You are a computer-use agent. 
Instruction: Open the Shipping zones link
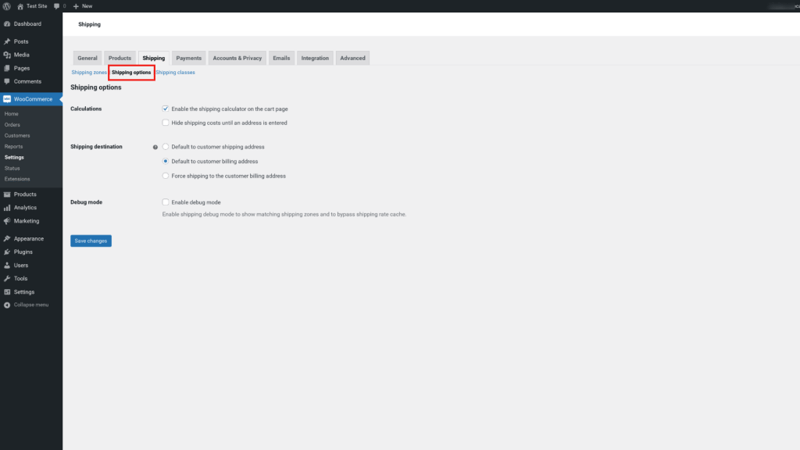click(89, 72)
